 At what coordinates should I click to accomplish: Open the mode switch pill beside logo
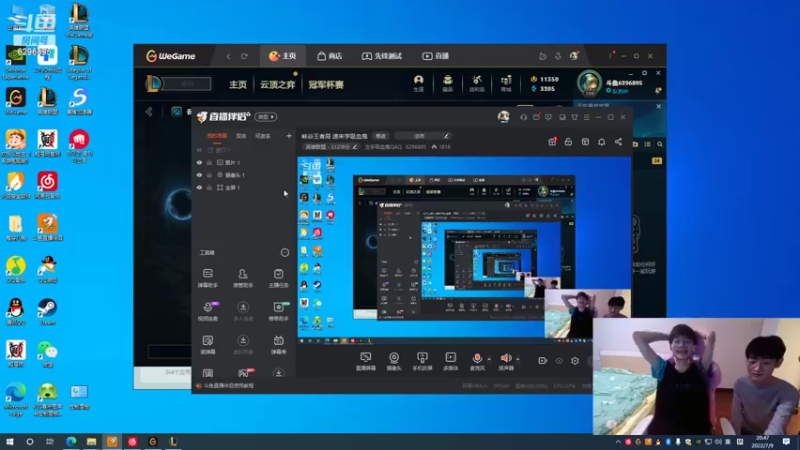(265, 117)
